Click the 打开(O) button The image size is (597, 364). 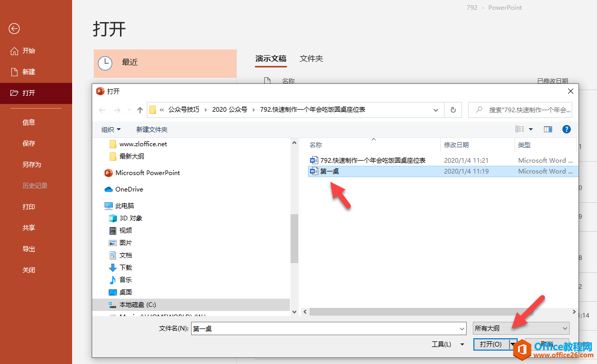(x=491, y=344)
